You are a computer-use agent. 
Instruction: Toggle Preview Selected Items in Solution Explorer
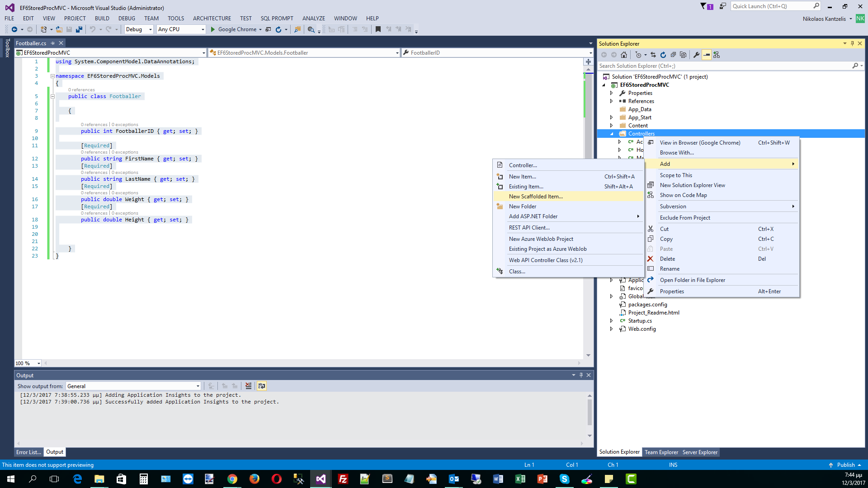coord(707,55)
